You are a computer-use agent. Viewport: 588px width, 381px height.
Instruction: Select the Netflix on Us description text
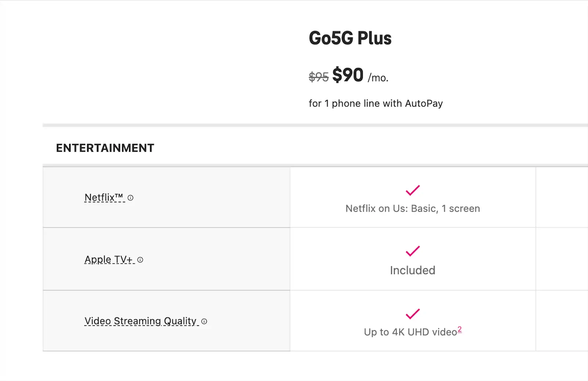pos(412,208)
